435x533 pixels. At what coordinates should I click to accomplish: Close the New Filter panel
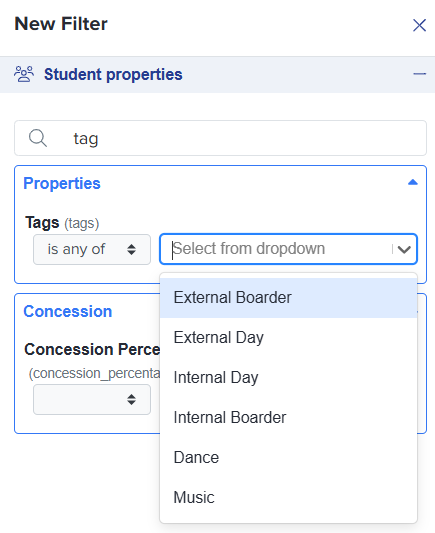point(419,25)
